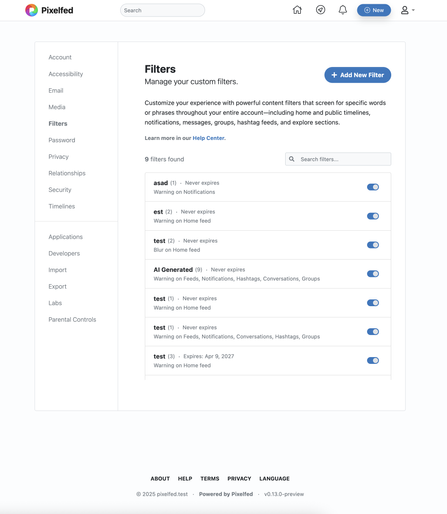Open Privacy settings in sidebar

[58, 157]
